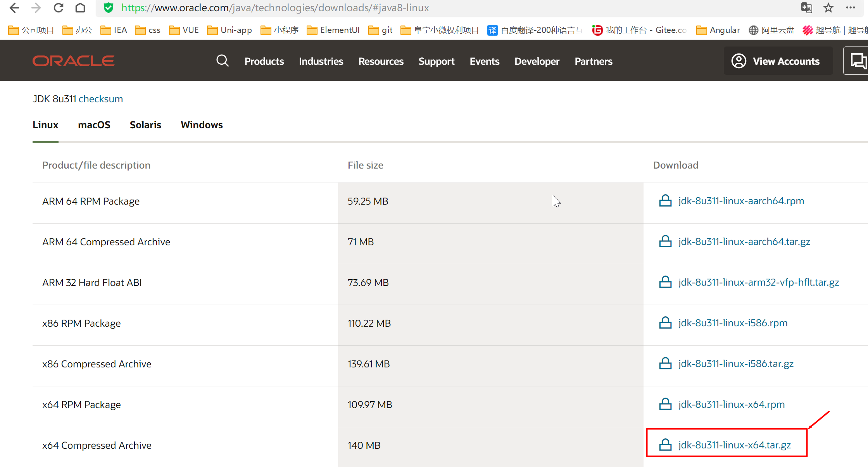Select the Solaris downloads tab
The width and height of the screenshot is (868, 467).
[145, 125]
